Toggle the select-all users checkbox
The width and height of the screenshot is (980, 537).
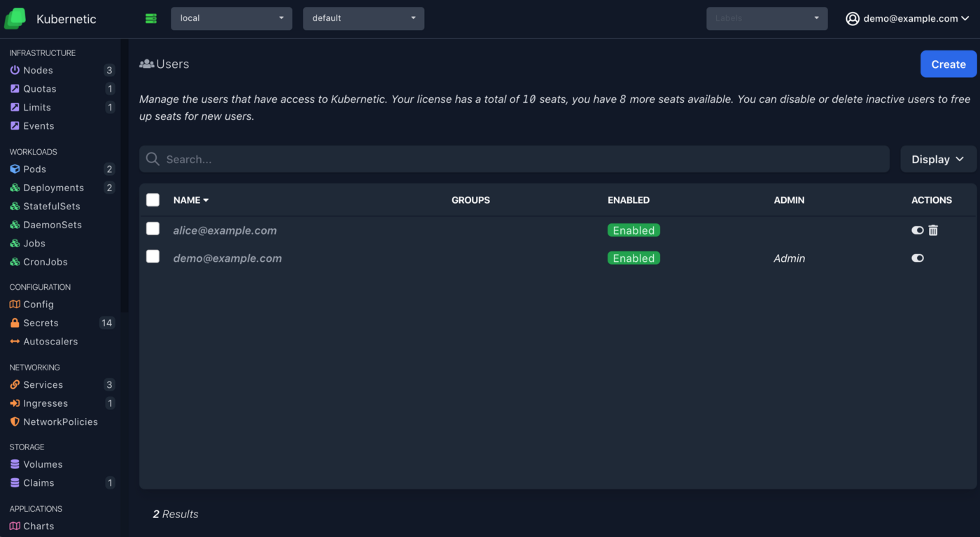[x=153, y=200]
